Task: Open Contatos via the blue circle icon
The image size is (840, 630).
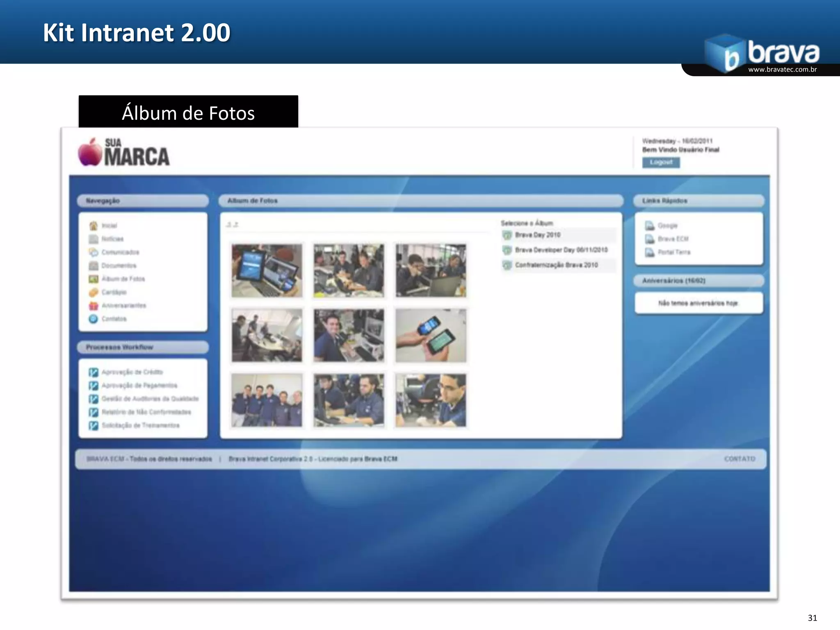Action: point(94,319)
